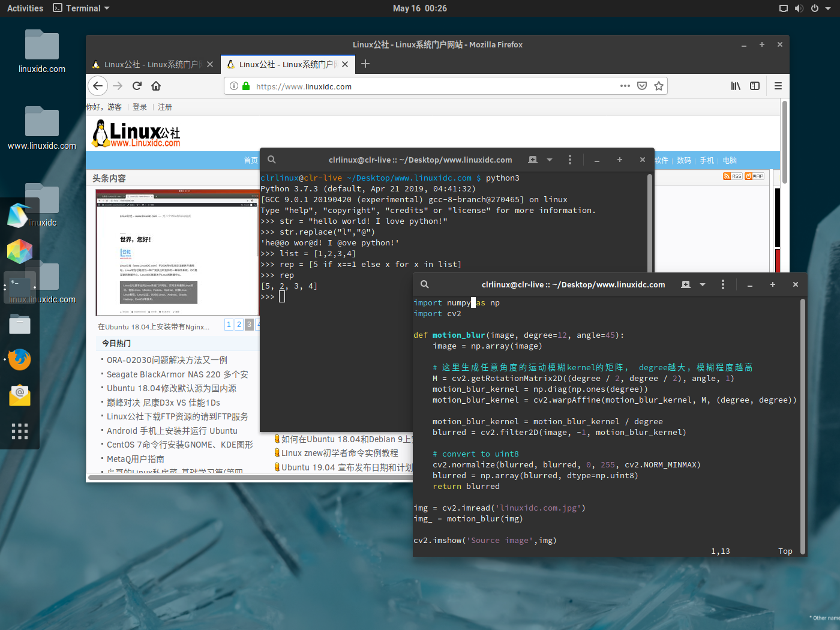Select slideshow page 2 button
Viewport: 840px width, 630px height.
(x=239, y=325)
